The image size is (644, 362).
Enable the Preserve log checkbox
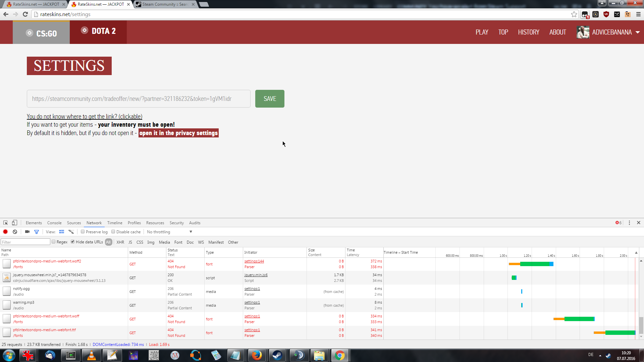click(83, 232)
